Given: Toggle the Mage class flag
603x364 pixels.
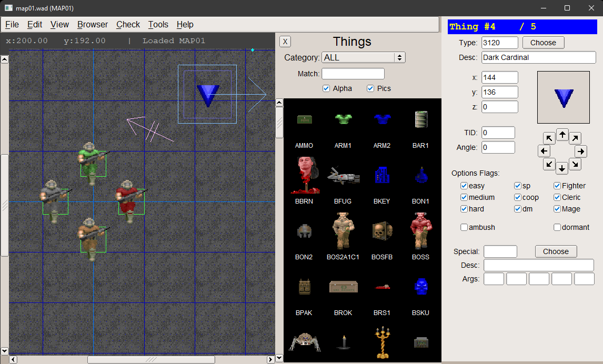Looking at the screenshot, I should [x=557, y=209].
